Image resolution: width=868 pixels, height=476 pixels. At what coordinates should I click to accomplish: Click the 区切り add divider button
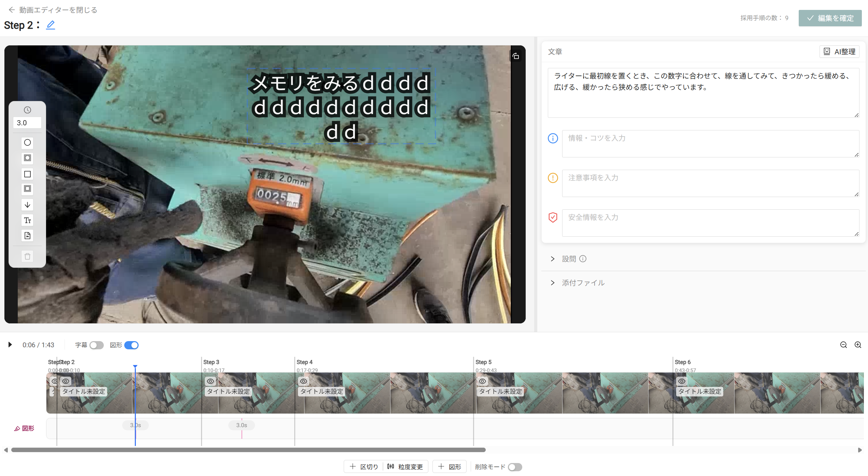[x=364, y=467]
